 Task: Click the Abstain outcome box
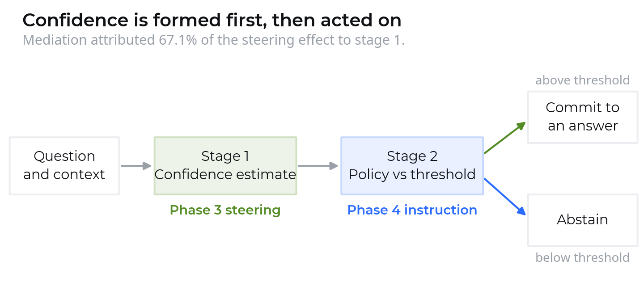pos(583,220)
